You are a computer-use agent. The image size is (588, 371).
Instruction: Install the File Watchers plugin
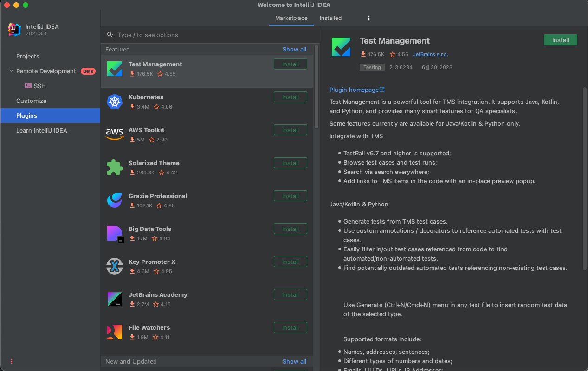(x=291, y=327)
